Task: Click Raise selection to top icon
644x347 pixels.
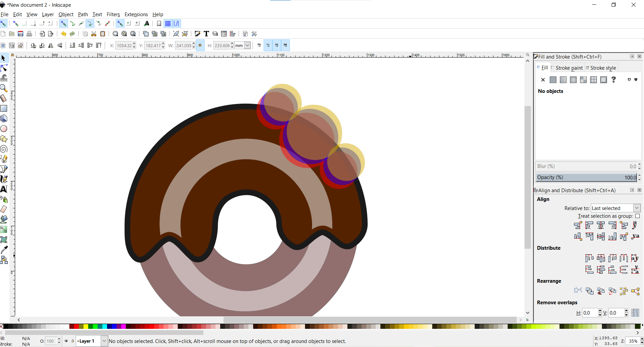Action: click(x=99, y=45)
